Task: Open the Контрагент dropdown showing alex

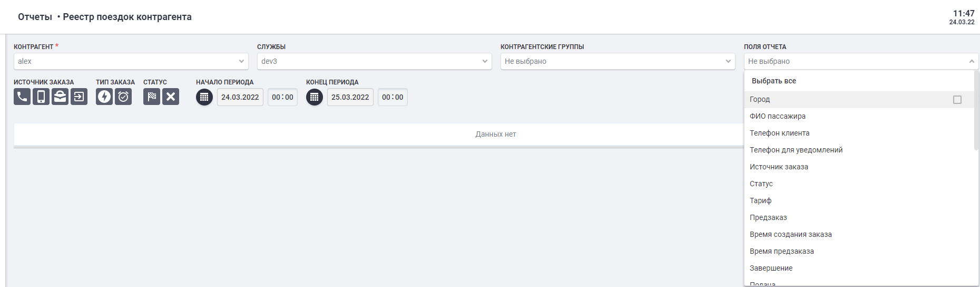Action: 131,61
